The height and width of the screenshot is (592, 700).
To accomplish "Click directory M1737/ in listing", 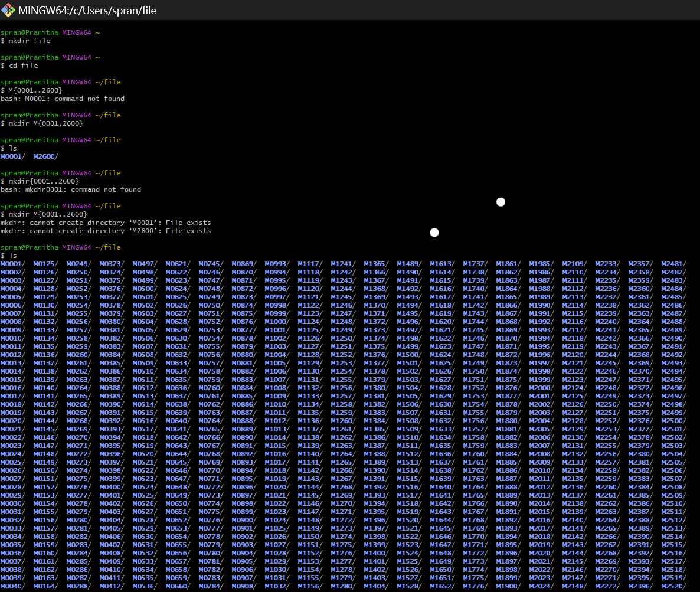I will coord(475,264).
